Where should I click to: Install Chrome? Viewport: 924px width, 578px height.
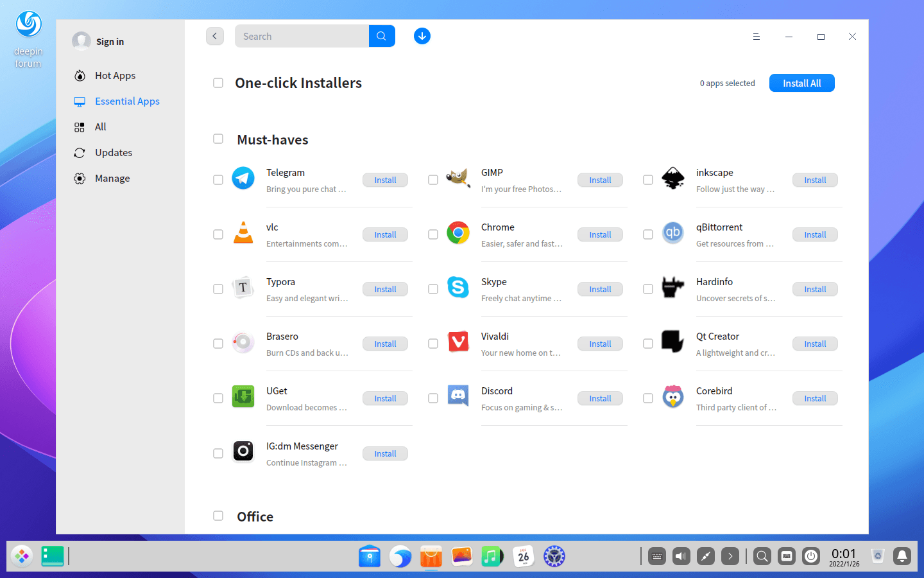[x=600, y=234]
